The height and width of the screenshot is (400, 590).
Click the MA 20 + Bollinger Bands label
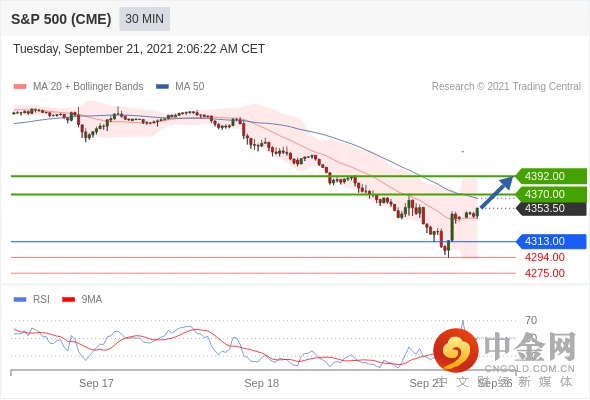point(88,87)
